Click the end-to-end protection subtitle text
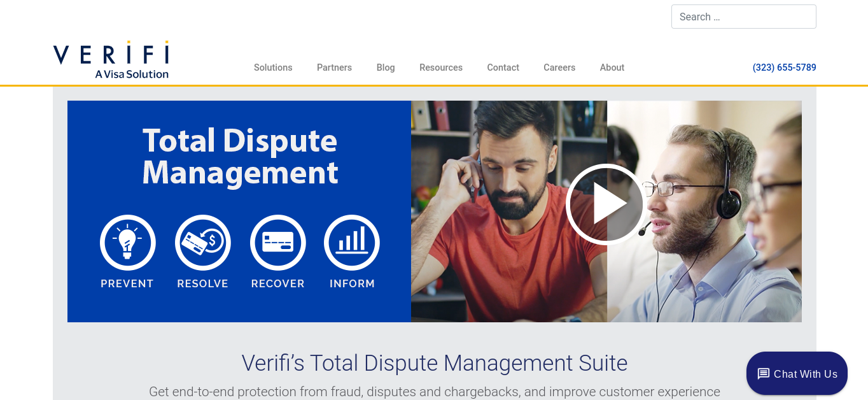The width and height of the screenshot is (868, 400). point(435,392)
